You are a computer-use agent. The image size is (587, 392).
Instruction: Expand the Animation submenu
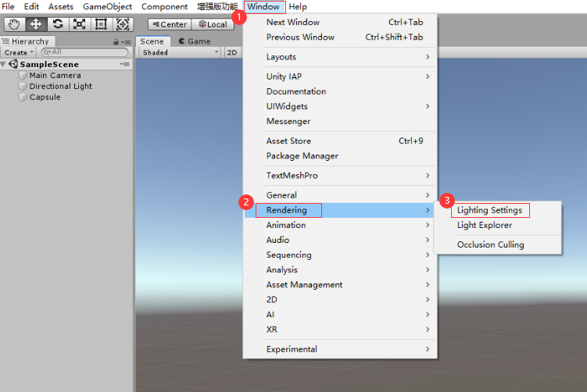(340, 225)
